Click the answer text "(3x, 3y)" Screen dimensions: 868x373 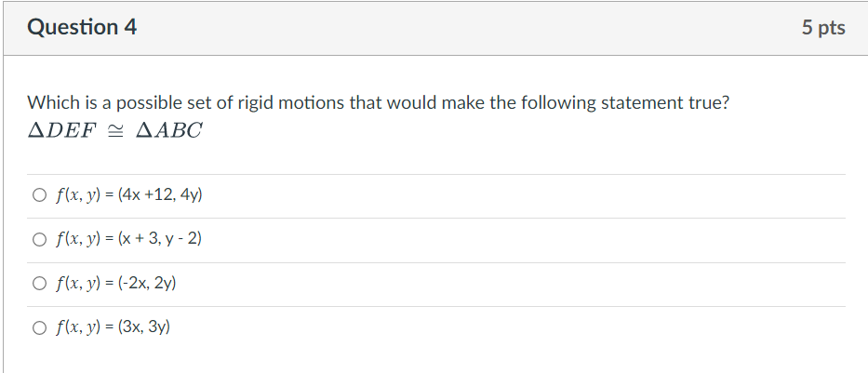point(142,327)
